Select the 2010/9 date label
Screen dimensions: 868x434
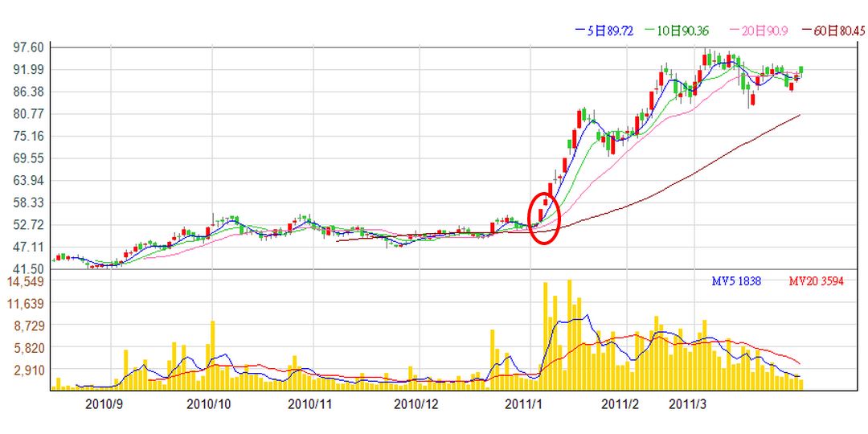(103, 404)
